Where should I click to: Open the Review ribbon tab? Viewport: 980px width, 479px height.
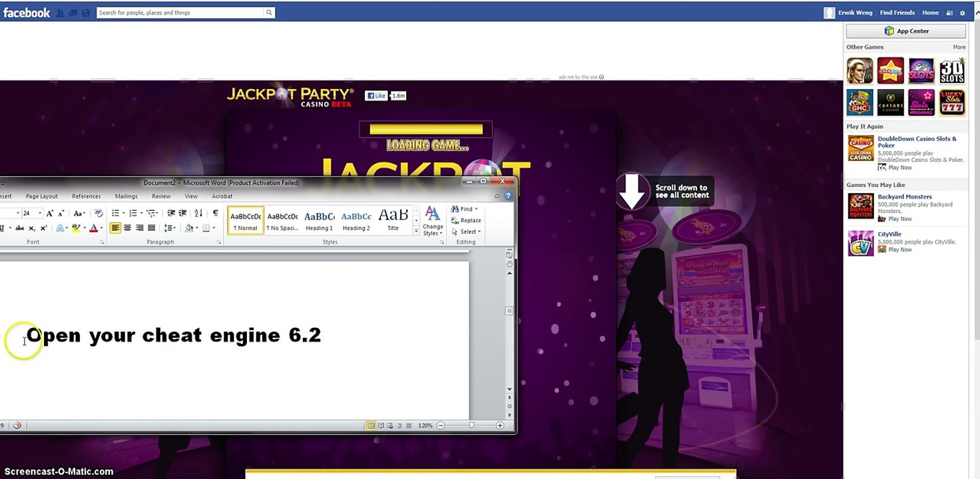coord(161,196)
